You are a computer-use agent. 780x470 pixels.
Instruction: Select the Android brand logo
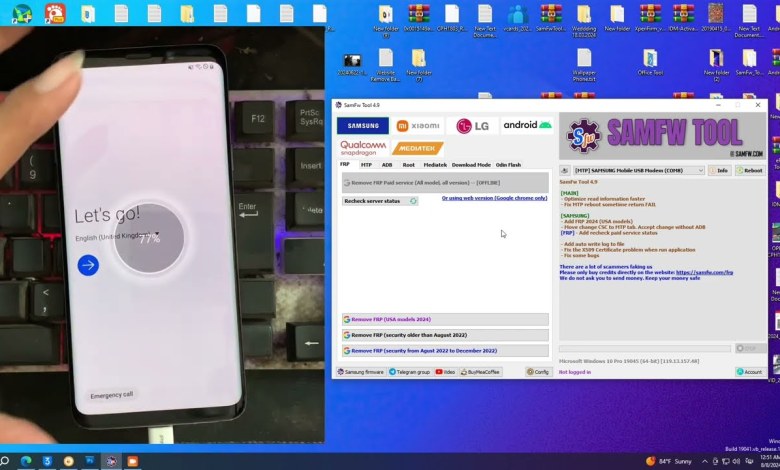(x=527, y=125)
